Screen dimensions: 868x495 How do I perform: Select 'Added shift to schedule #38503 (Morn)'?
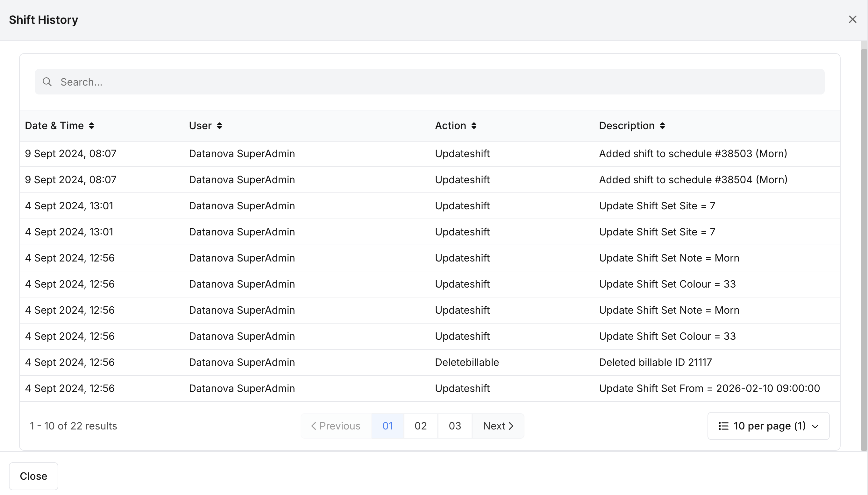coord(693,154)
